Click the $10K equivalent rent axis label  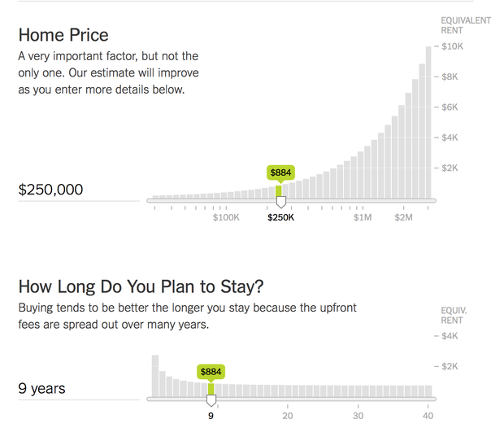[452, 46]
